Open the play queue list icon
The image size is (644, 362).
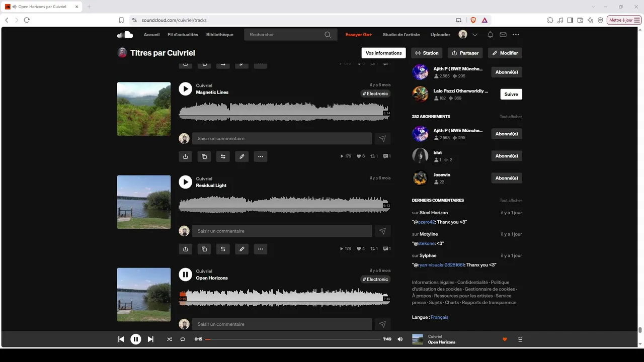coord(520,339)
